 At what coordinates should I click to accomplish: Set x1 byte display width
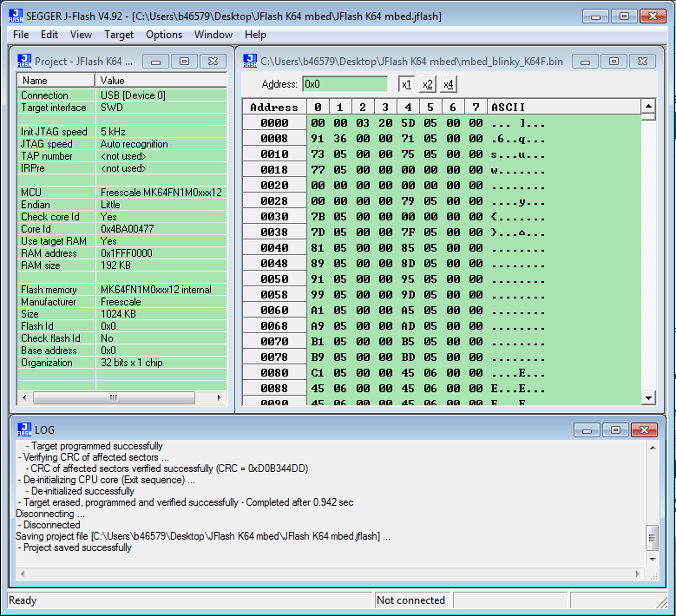click(x=406, y=84)
